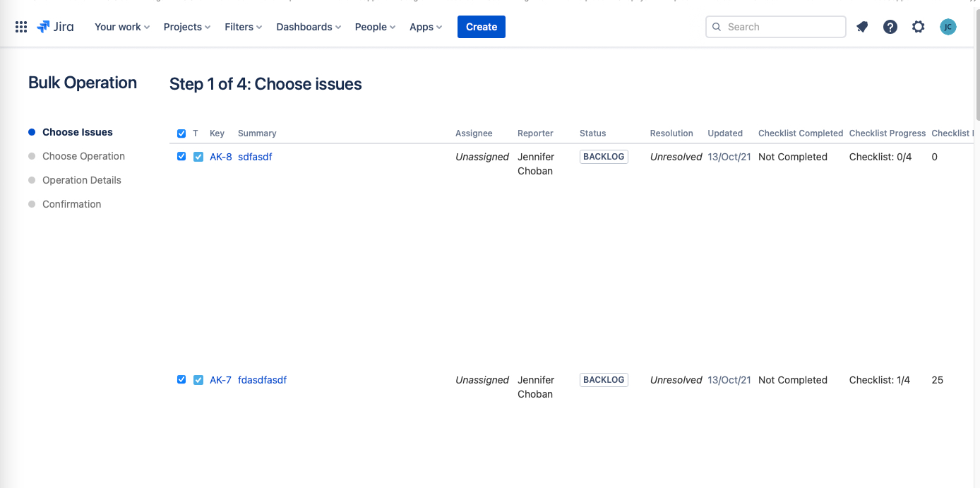
Task: Open the help question mark icon
Action: coord(890,27)
